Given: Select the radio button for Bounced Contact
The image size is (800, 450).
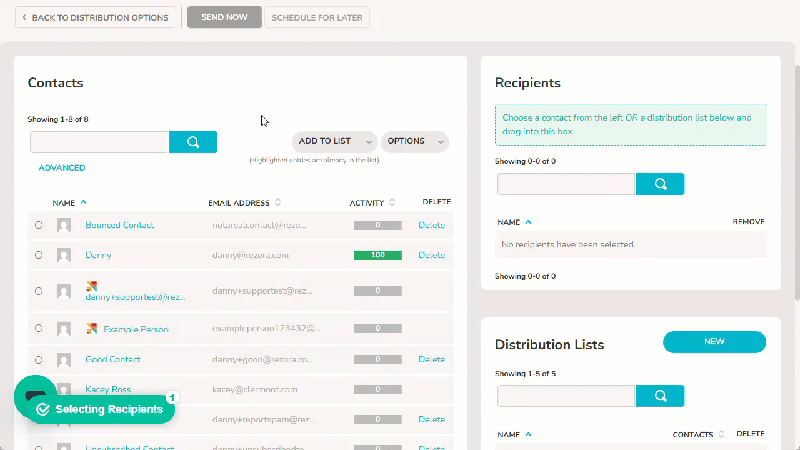Looking at the screenshot, I should 39,225.
